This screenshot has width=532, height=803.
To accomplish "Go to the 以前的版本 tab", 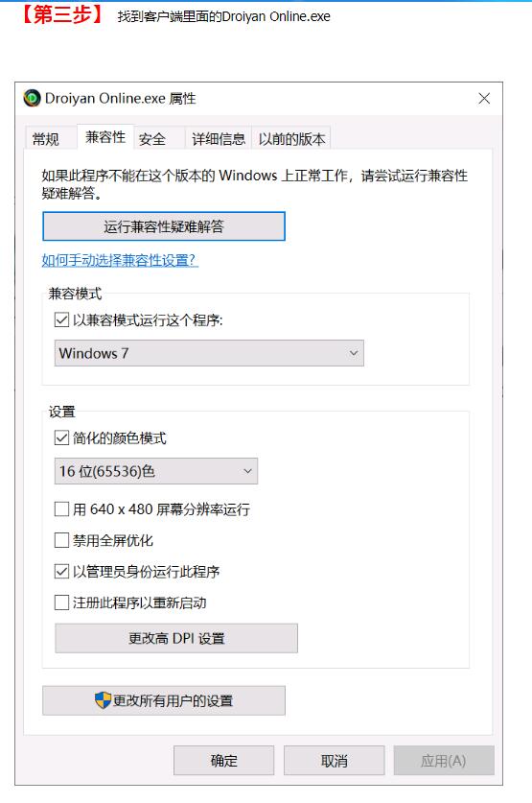I will click(291, 139).
